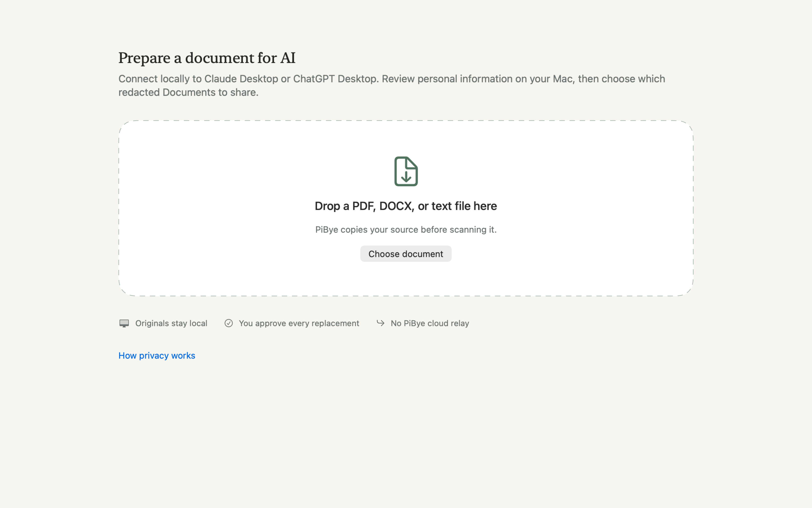Click the 'Prepare a document for AI' heading
The image size is (812, 508).
[x=207, y=58]
